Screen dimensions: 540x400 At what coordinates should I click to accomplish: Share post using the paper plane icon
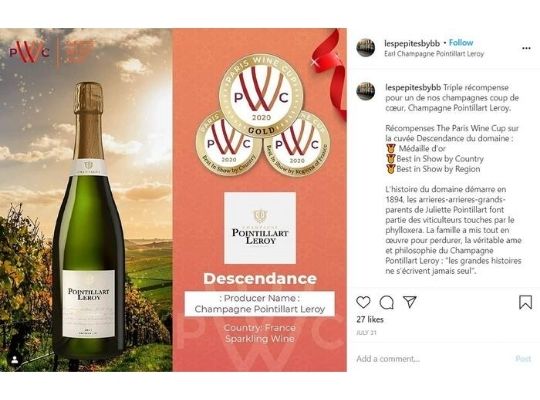[410, 302]
